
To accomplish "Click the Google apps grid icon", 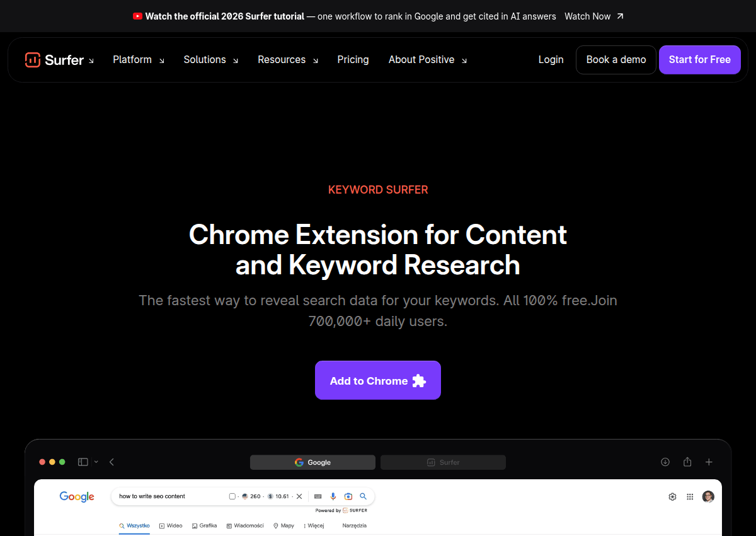I will [690, 497].
